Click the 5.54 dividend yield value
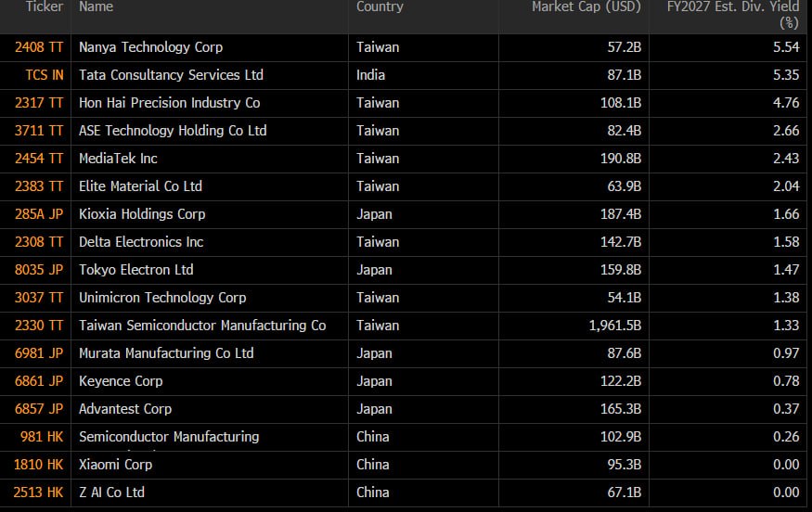812x512 pixels. (786, 47)
